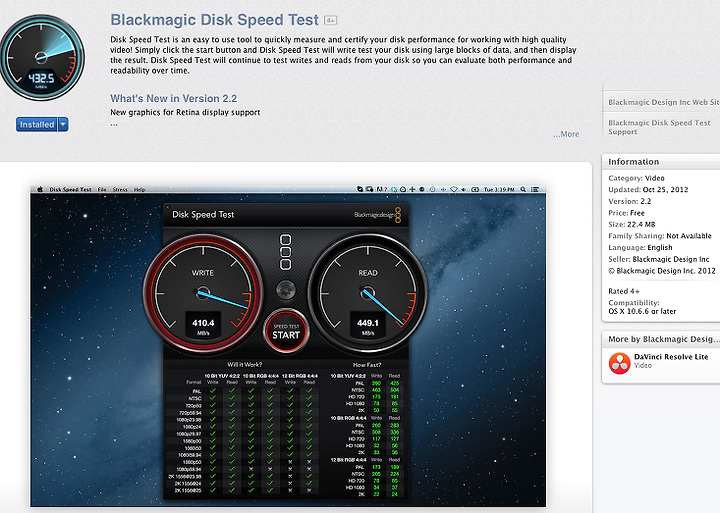Expand the description with the ...More link
This screenshot has height=513, width=720.
click(566, 134)
